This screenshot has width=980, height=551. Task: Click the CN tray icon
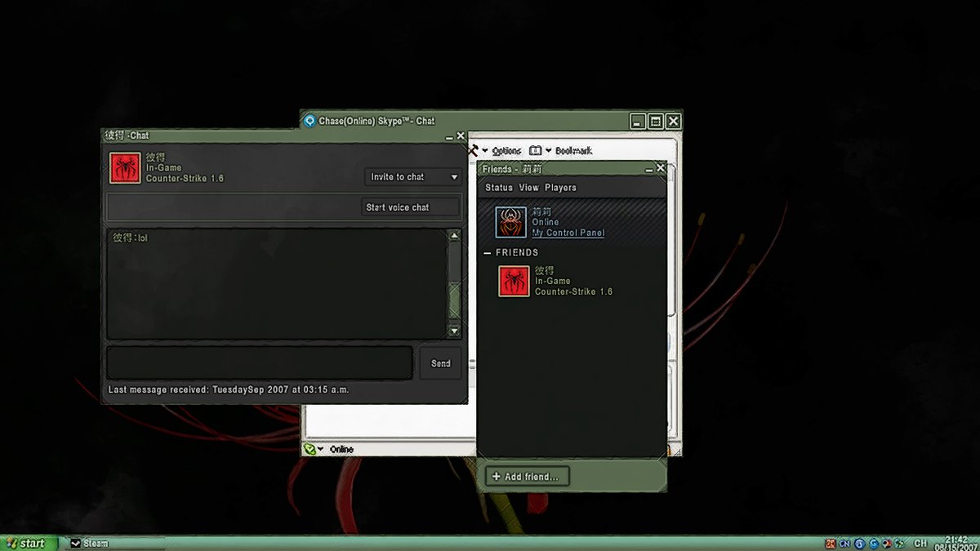(x=845, y=543)
